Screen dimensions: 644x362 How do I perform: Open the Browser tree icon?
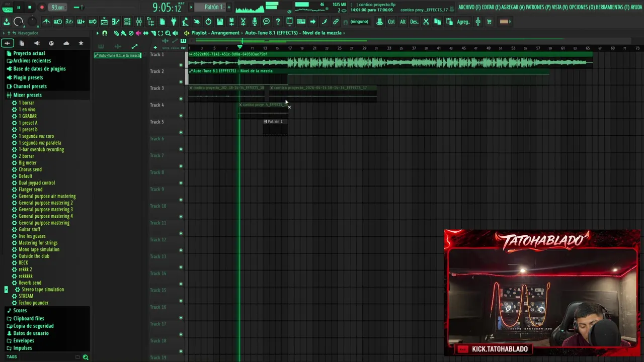150,22
